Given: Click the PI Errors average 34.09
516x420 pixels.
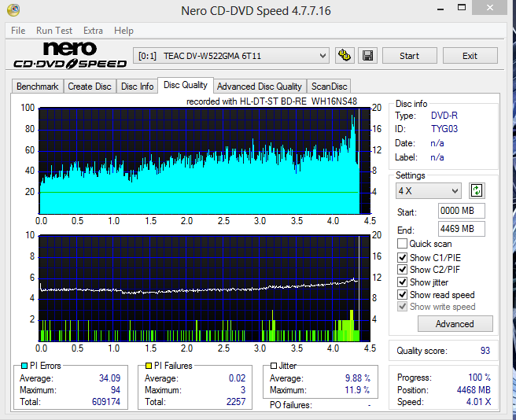Looking at the screenshot, I should (x=110, y=378).
